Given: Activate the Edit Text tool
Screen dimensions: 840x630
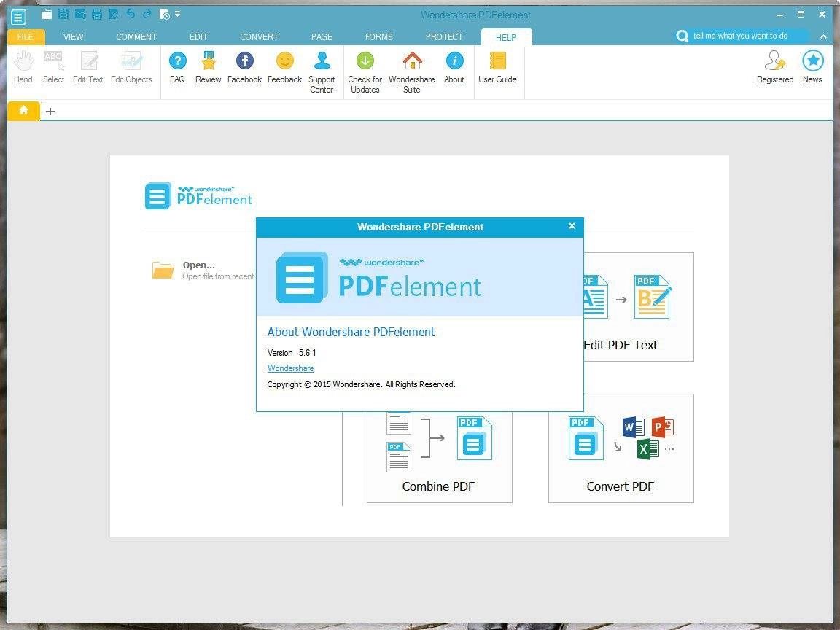Looking at the screenshot, I should coord(87,68).
